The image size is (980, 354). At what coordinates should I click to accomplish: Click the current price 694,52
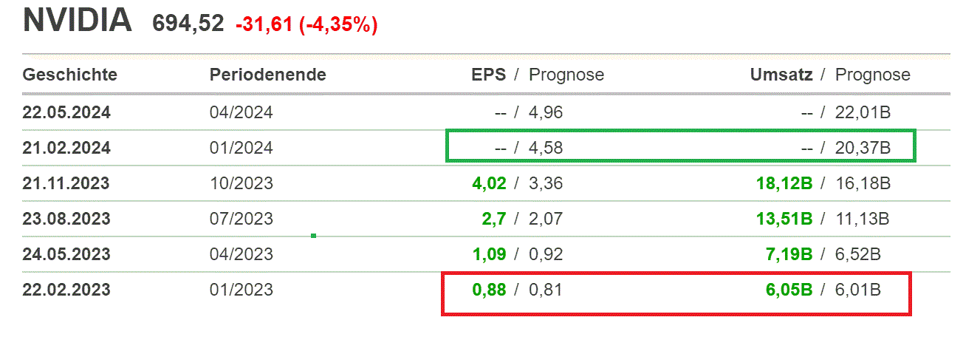tap(188, 24)
